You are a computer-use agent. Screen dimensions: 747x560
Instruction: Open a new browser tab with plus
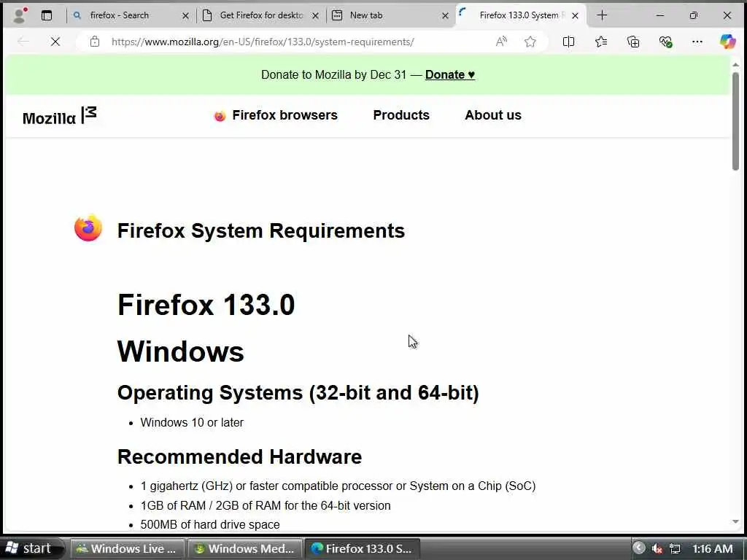pos(602,15)
